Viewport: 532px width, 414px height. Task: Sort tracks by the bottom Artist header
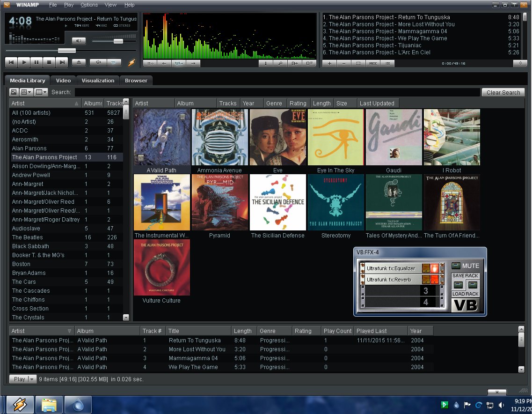pos(42,331)
